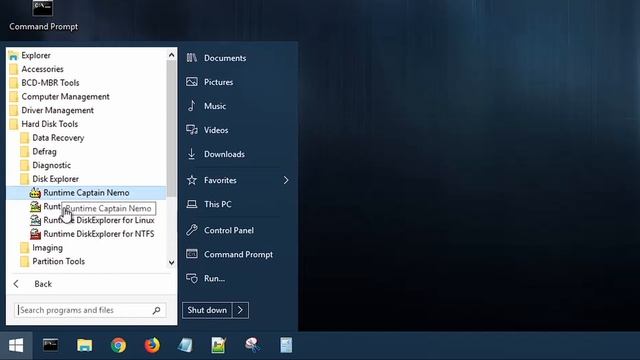Click the Shut down button
This screenshot has width=640, height=360.
coord(207,310)
